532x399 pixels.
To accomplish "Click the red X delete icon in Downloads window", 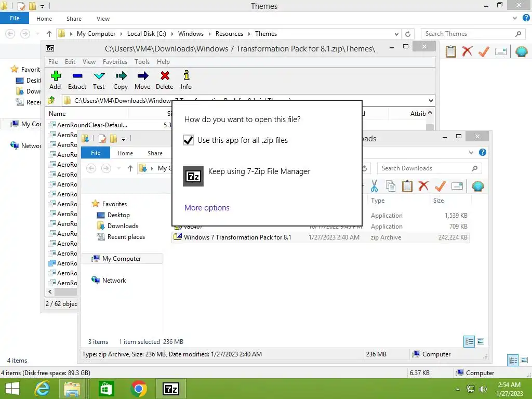I will click(423, 186).
